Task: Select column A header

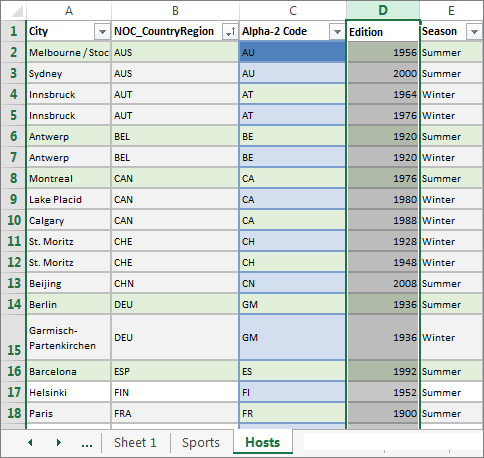Action: 69,10
